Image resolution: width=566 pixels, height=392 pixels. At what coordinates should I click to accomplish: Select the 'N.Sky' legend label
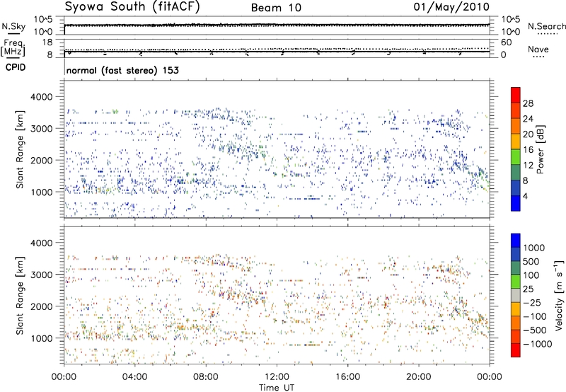tap(13, 26)
